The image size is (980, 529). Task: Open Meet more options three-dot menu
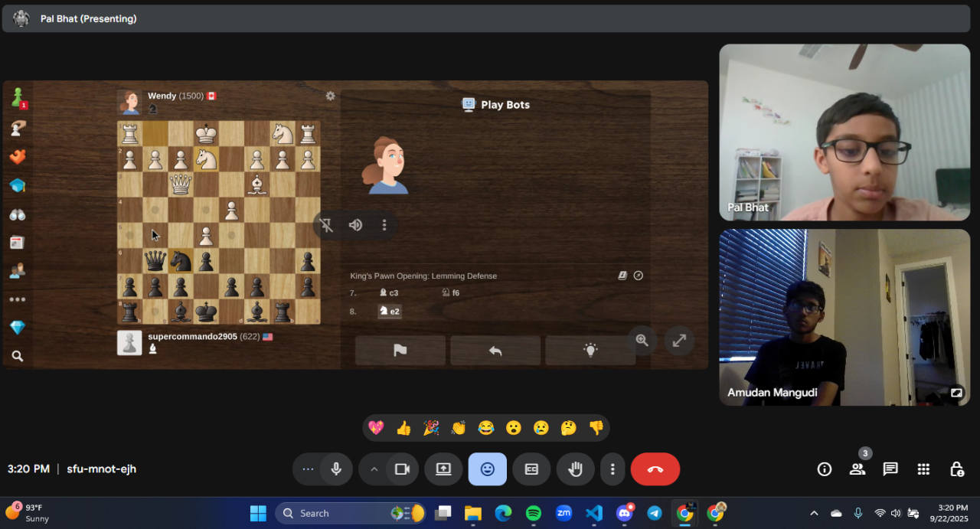click(612, 469)
